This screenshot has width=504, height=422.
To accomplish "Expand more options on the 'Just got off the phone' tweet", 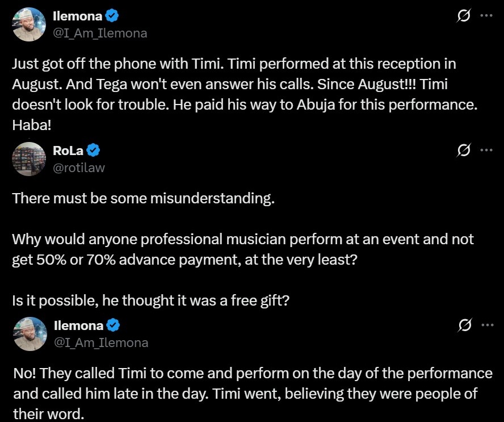I will [486, 16].
